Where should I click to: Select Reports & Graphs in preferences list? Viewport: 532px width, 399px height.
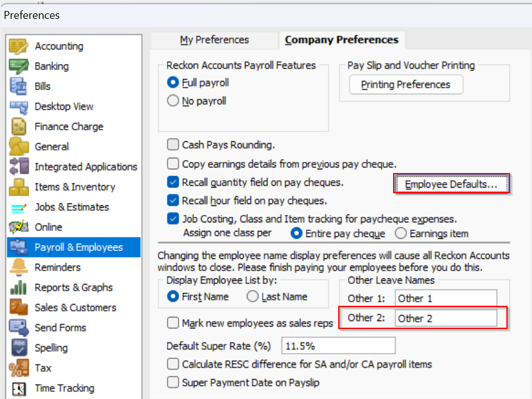pyautogui.click(x=74, y=288)
